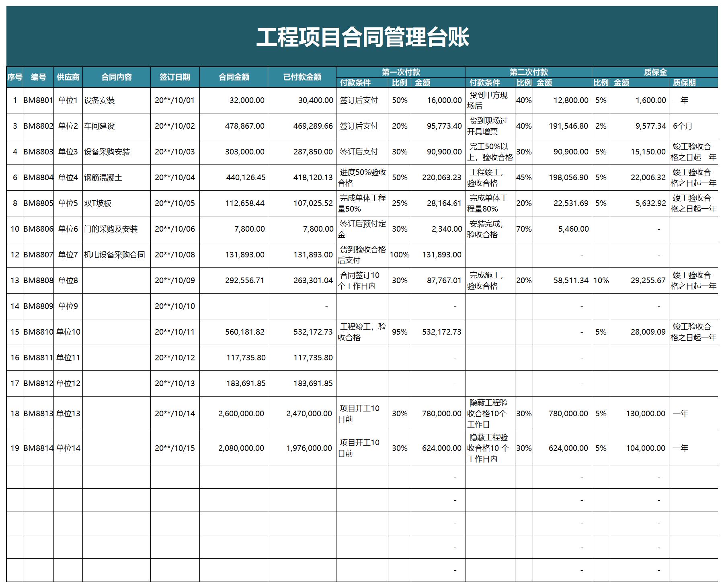Select cell BM8801
The image size is (724, 588).
[x=39, y=100]
